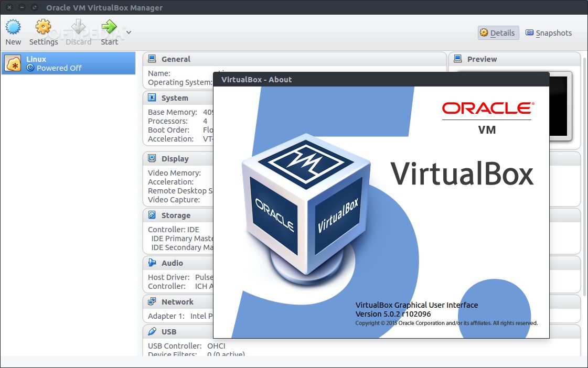Click the Display section icon
This screenshot has width=588, height=368.
pos(152,158)
